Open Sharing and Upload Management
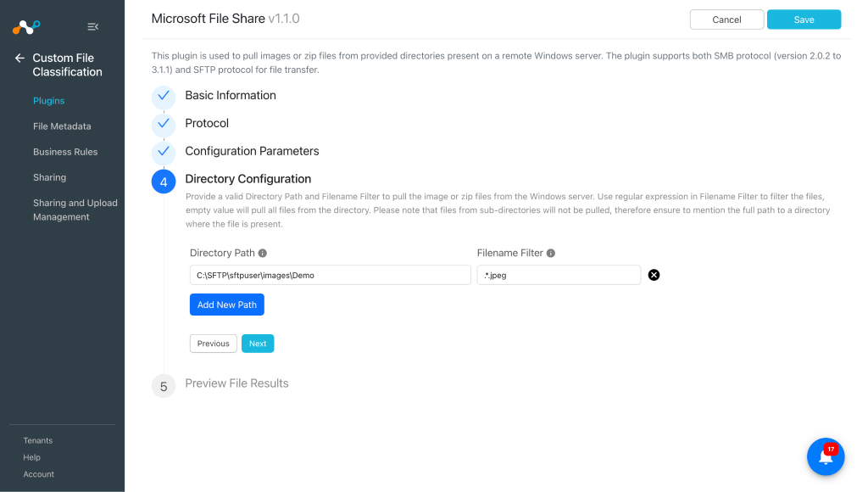 75,210
